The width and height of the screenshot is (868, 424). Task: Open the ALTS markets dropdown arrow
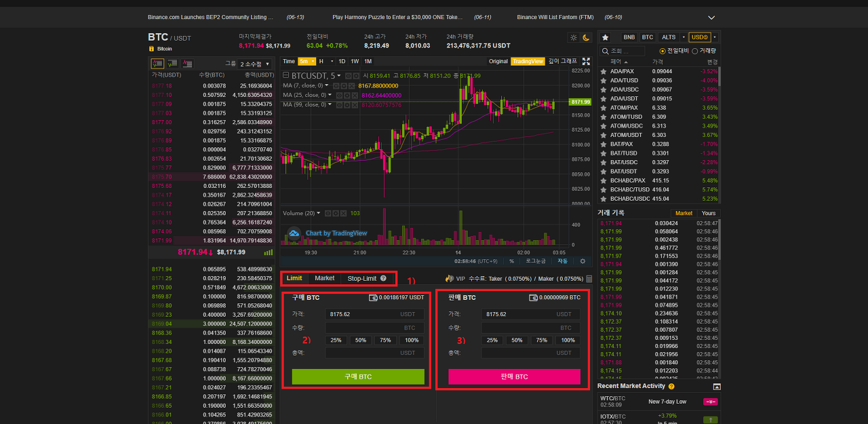[x=683, y=37]
